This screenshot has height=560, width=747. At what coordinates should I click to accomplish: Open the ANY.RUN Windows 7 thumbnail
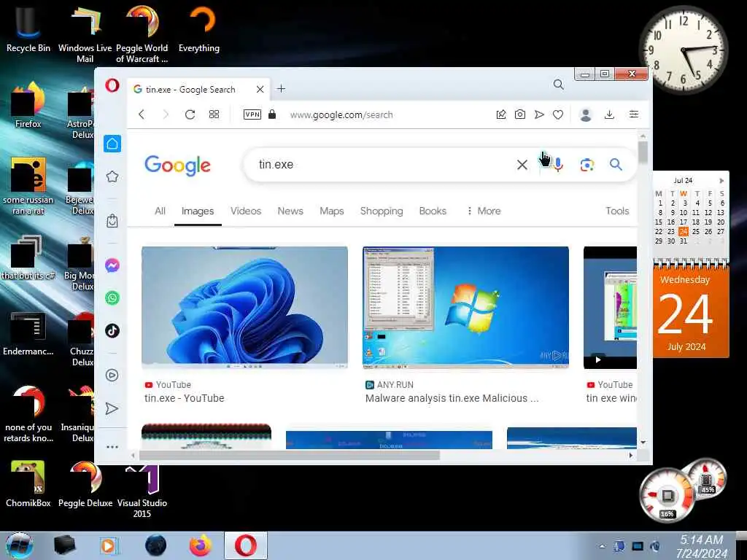465,308
